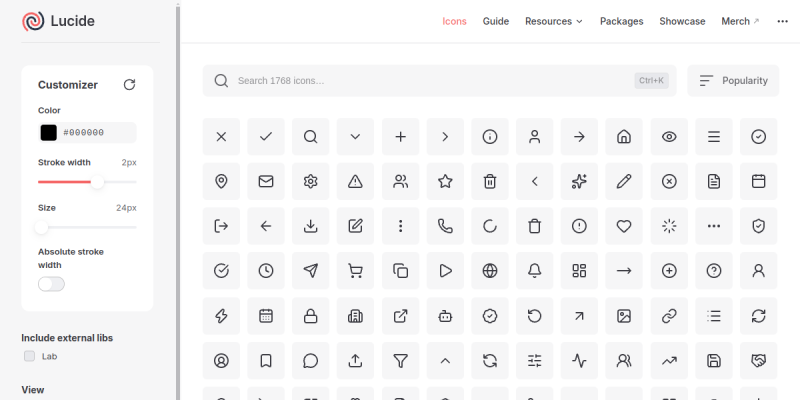The height and width of the screenshot is (400, 800).
Task: Select the sliders-horizontal icon tile
Action: (x=535, y=361)
